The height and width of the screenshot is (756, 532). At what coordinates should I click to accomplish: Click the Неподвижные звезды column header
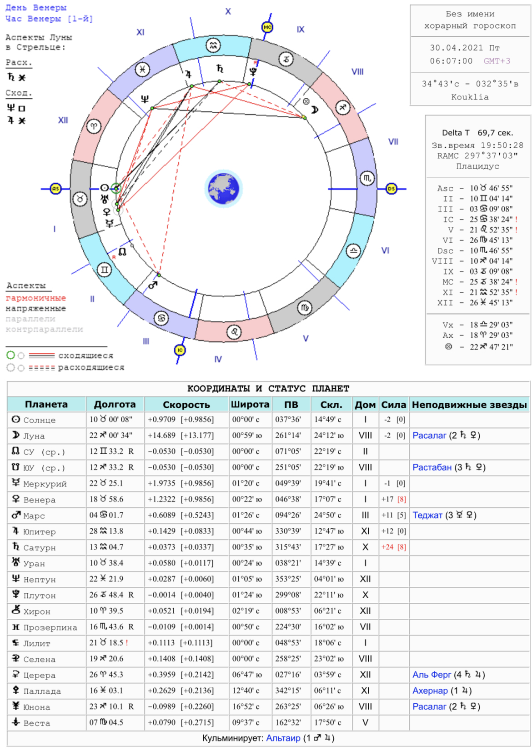tap(469, 404)
